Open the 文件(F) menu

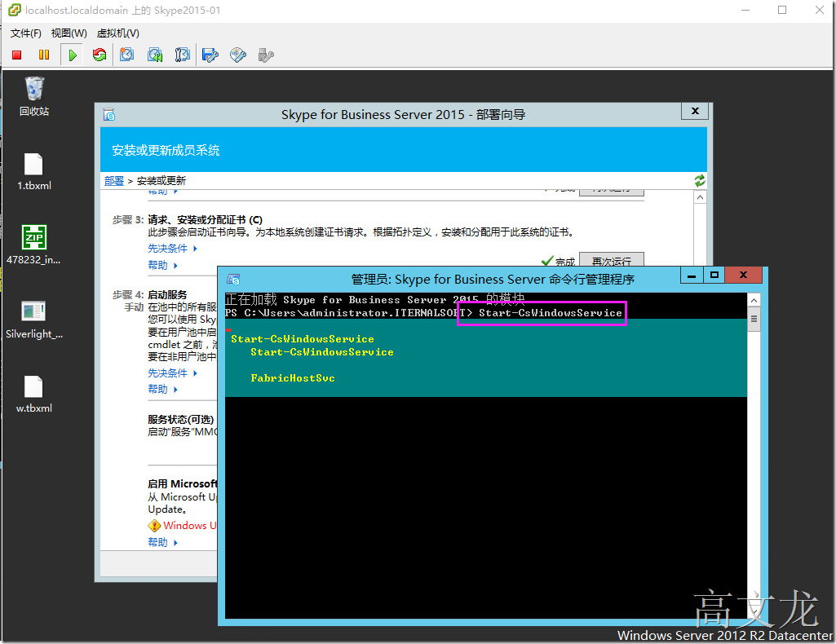25,33
